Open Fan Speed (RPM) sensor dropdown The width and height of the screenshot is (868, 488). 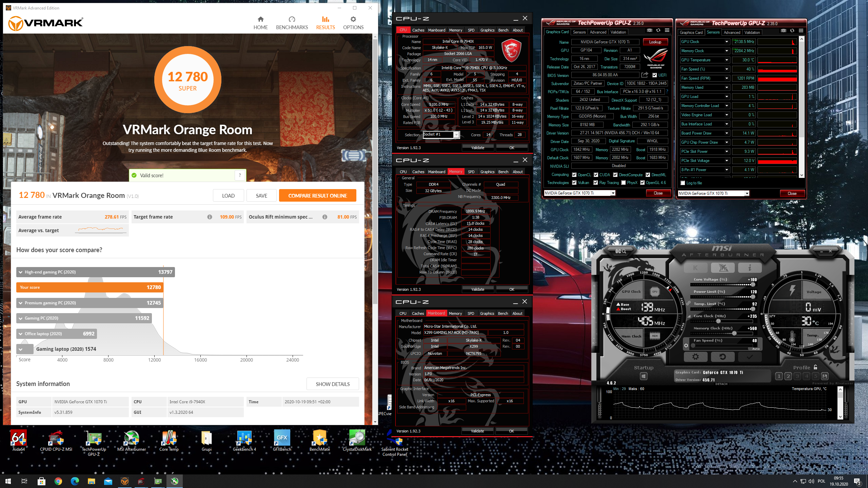[727, 78]
